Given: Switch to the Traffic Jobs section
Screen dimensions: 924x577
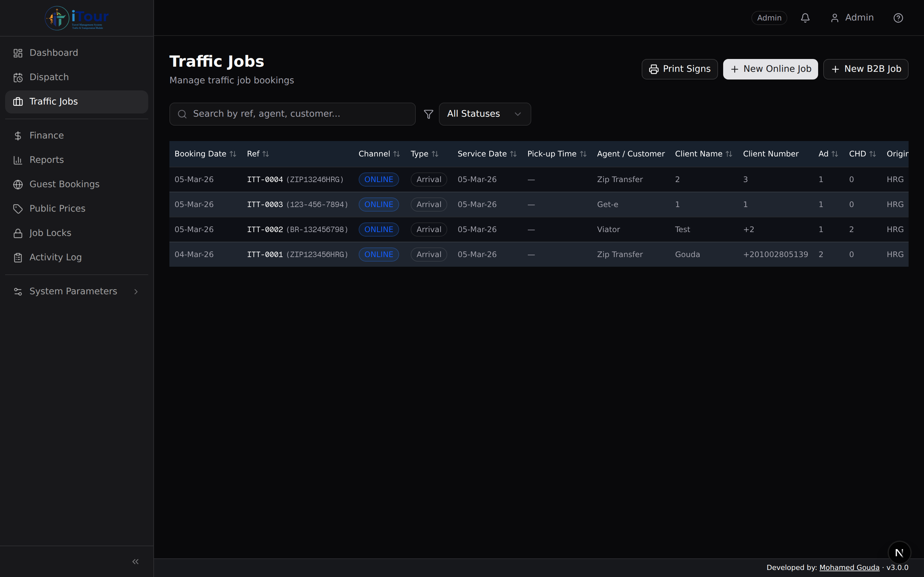Looking at the screenshot, I should pos(53,102).
